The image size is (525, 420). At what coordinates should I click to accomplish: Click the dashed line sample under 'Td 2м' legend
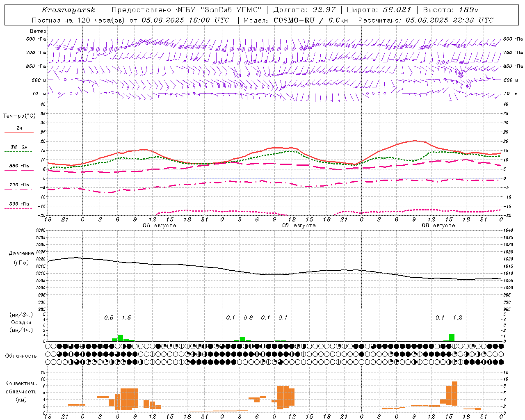coord(18,151)
